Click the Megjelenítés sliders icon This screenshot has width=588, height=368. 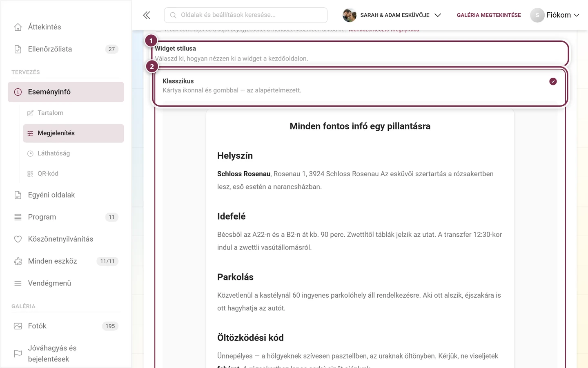[30, 133]
